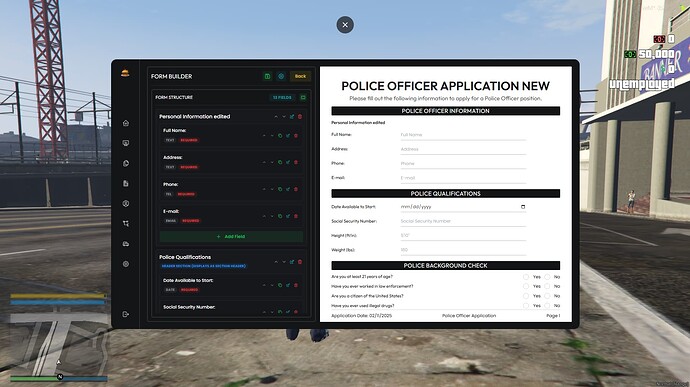Move the Full Name field up

(264, 136)
